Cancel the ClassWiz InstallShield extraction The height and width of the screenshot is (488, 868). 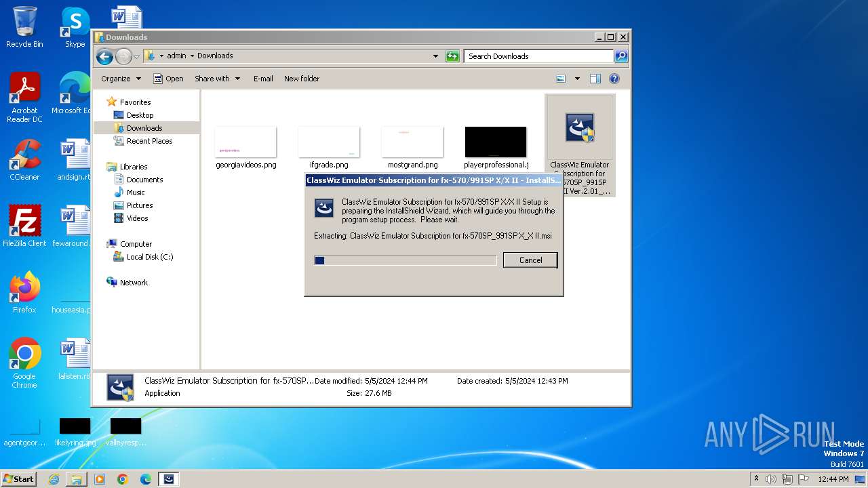[x=530, y=260]
